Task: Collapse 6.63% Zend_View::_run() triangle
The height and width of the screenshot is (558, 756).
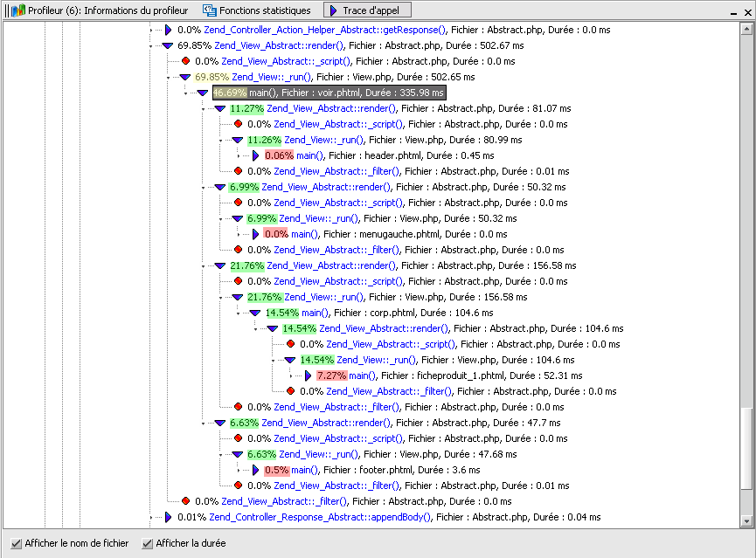Action: 237,454
